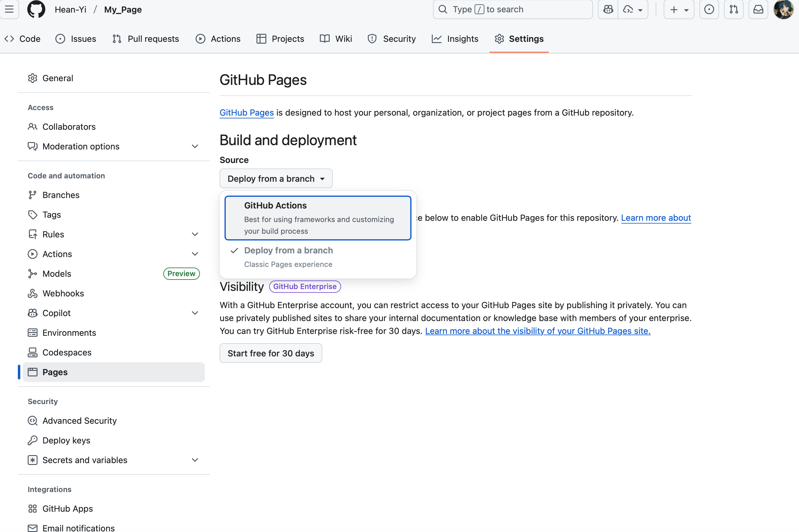Expand Moderation options section
Viewport: 799px width, 532px height.
(195, 146)
